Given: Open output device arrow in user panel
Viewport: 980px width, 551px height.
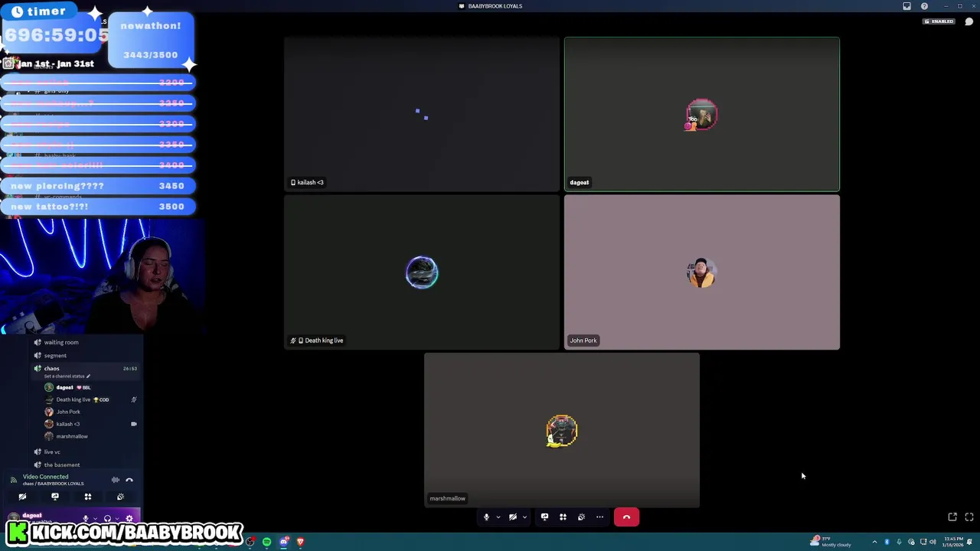Looking at the screenshot, I should (x=116, y=519).
